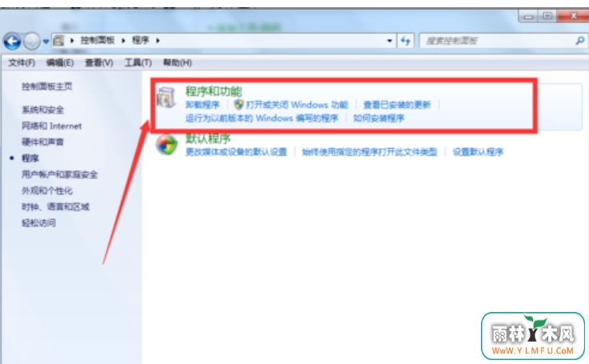Click 打开或关闭 Windows 功能 link
This screenshot has width=589, height=364.
[297, 105]
